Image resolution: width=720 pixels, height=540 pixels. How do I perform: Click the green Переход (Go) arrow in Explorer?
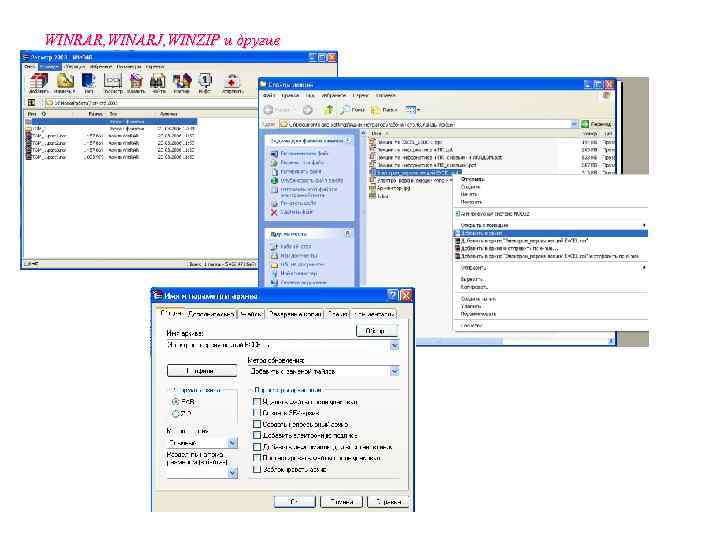(x=585, y=124)
